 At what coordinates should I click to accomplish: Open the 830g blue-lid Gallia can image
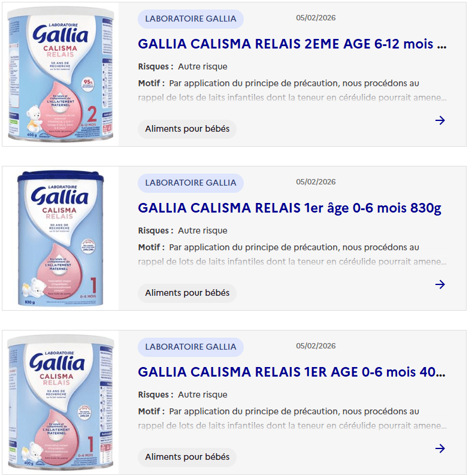point(60,238)
